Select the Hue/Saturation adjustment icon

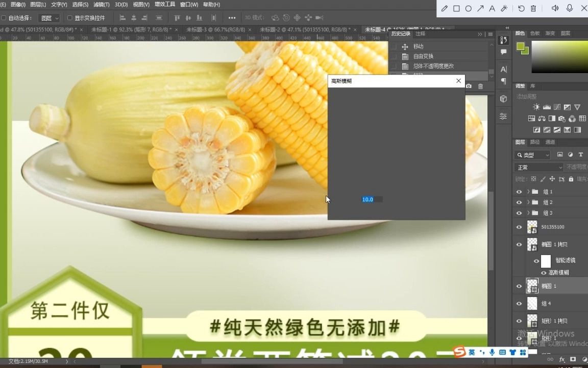point(531,118)
